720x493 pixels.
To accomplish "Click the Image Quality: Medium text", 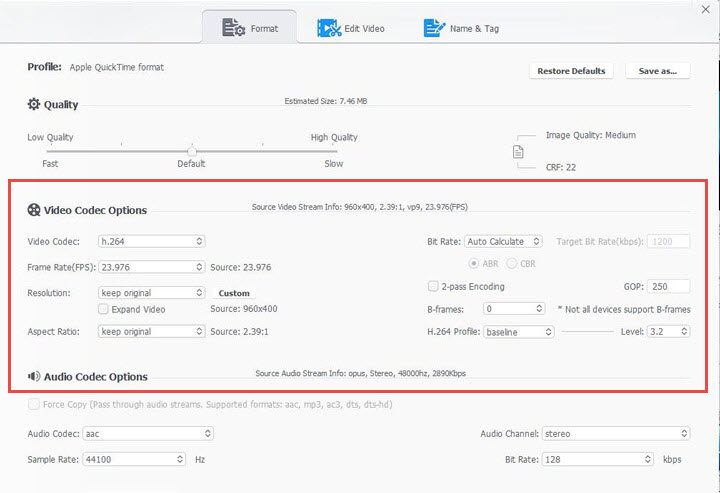I will click(591, 135).
